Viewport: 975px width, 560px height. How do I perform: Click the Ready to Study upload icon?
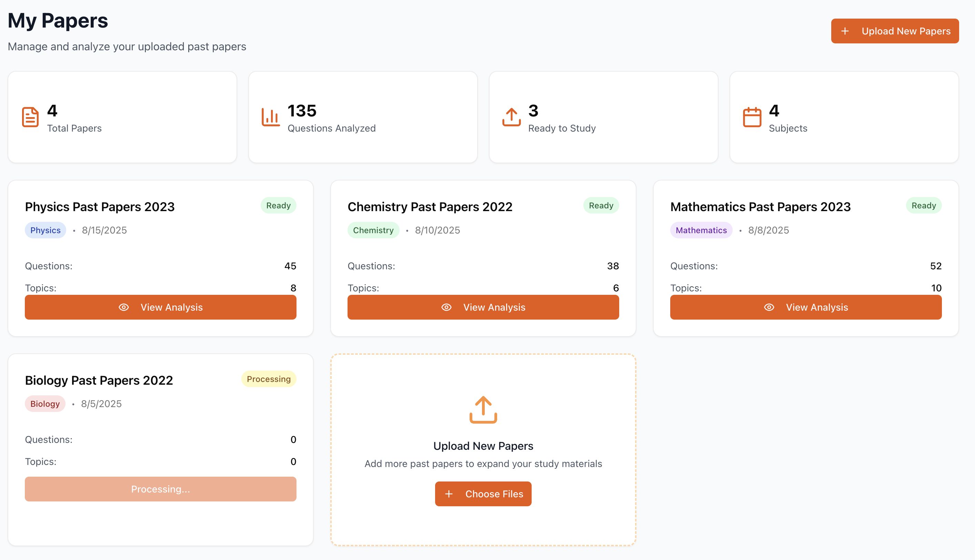pos(511,117)
